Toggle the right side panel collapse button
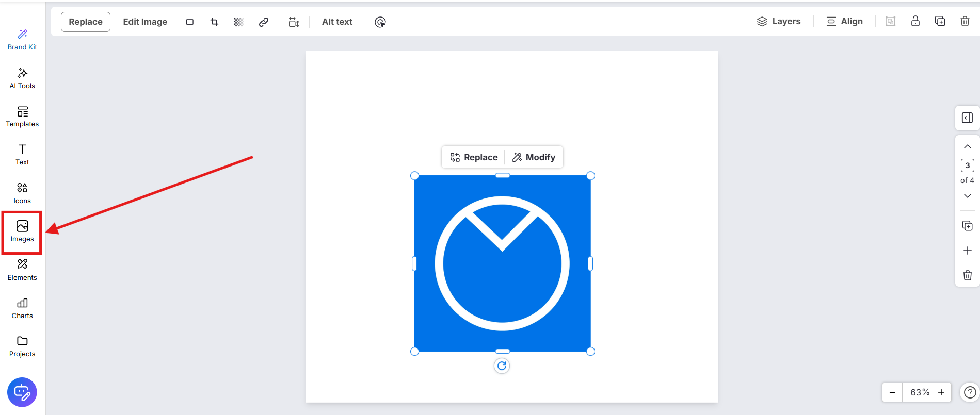 tap(967, 118)
